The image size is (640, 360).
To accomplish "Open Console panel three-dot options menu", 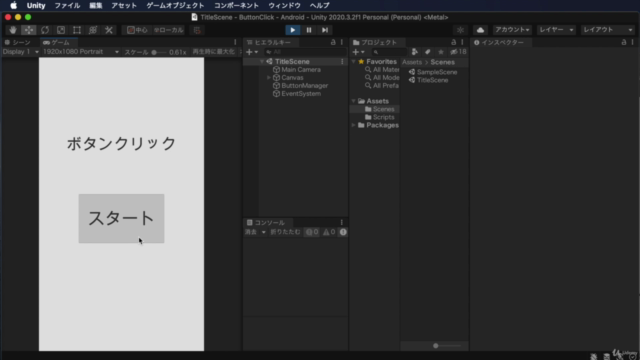I will [x=342, y=222].
